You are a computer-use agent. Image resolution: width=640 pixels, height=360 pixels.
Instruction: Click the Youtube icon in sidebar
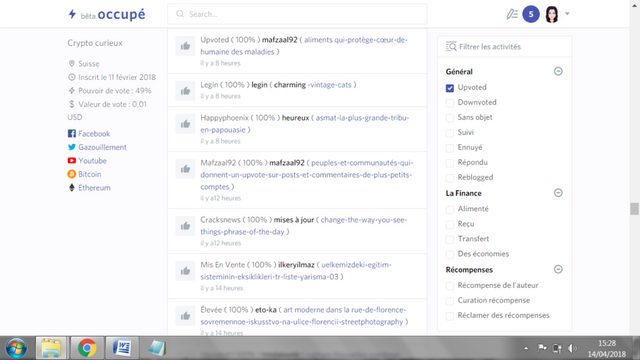[x=72, y=160]
